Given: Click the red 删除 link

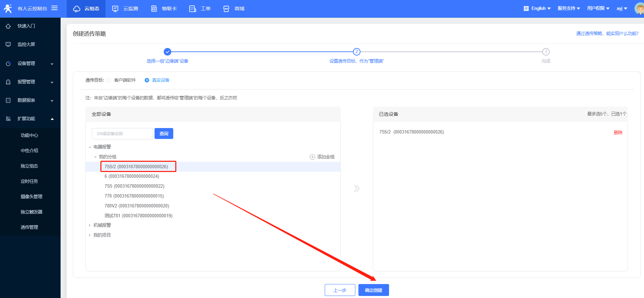Looking at the screenshot, I should [618, 132].
